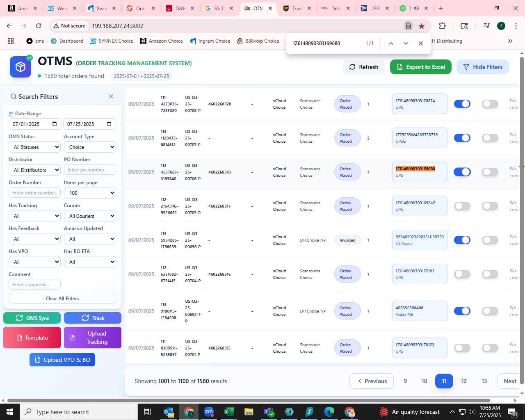Viewport: 525px width, 420px height.
Task: Open the Account Type dropdown showing Choice
Action: click(90, 147)
